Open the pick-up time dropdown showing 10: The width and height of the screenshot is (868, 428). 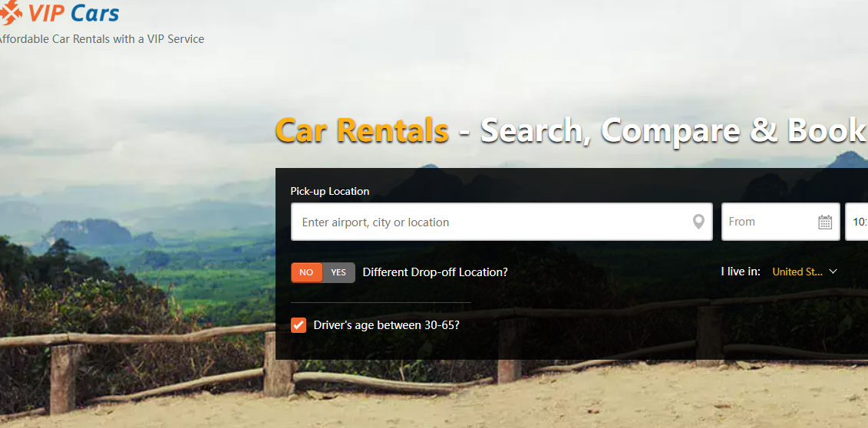[x=856, y=222]
